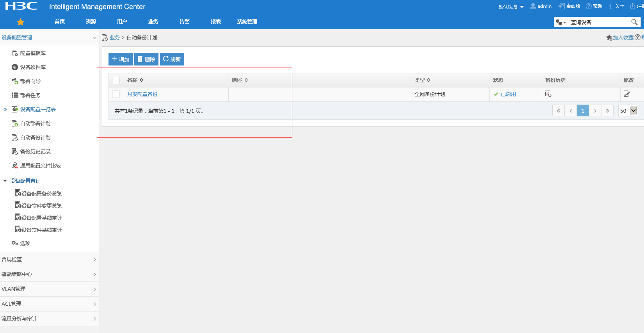Open the page size dropdown showing 50

[628, 111]
